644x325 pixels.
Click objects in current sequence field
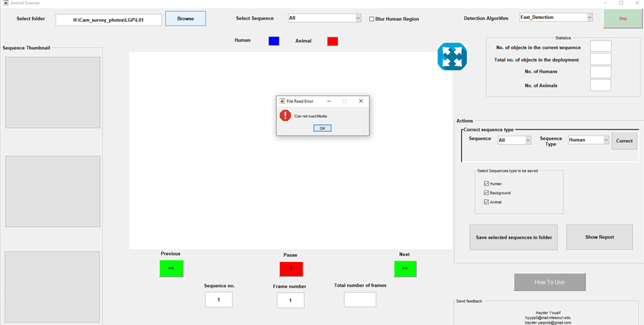point(601,46)
